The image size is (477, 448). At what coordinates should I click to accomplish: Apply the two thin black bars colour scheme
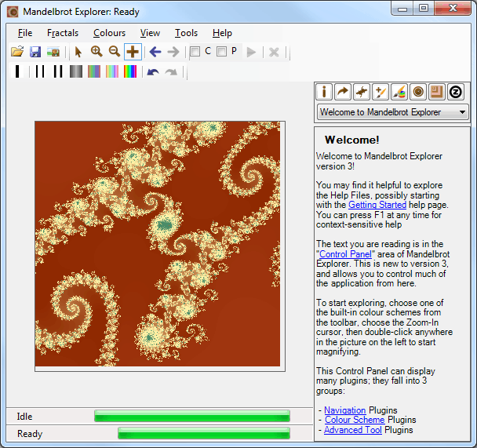click(40, 71)
